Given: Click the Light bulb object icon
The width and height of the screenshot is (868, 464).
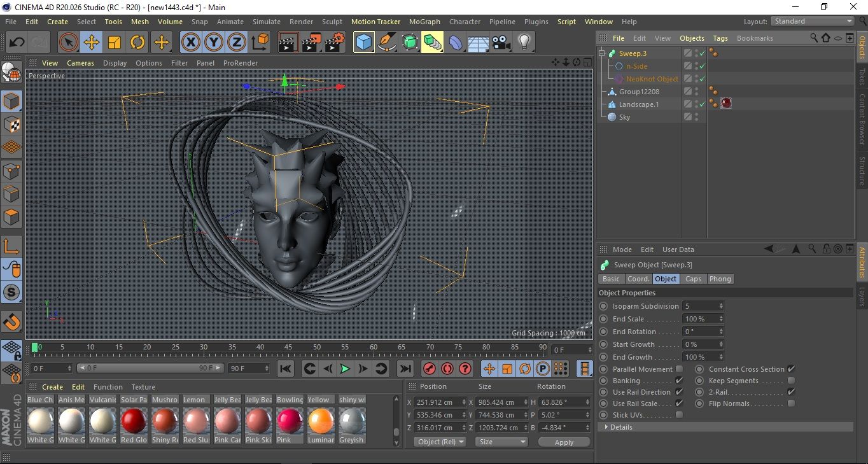Looking at the screenshot, I should tap(524, 43).
